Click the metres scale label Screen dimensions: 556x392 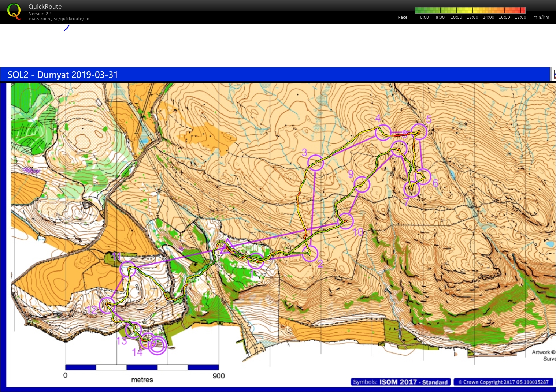pos(142,380)
